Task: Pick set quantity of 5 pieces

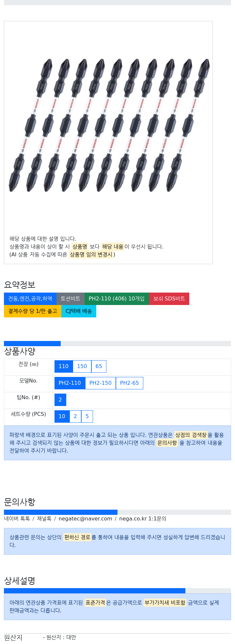Action: coord(87,416)
